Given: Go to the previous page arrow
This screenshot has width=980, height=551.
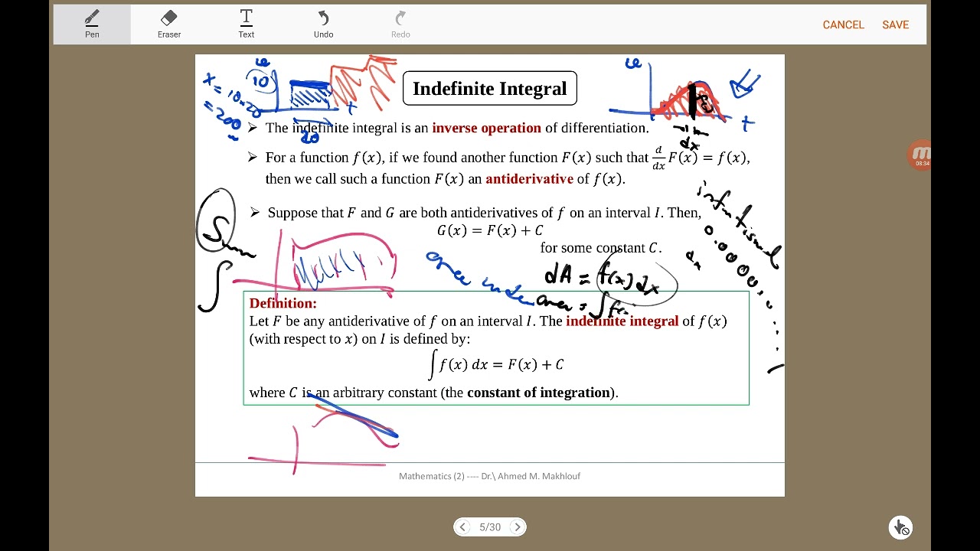Looking at the screenshot, I should 462,527.
